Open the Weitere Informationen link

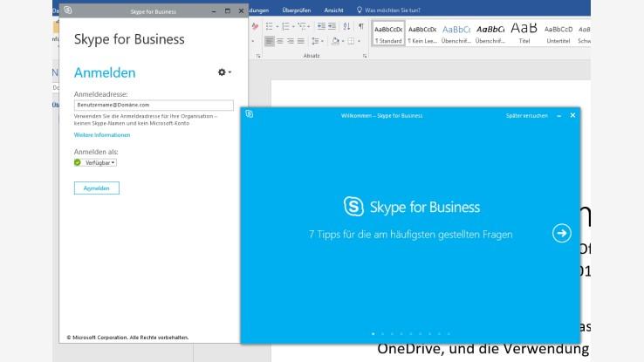(102, 135)
